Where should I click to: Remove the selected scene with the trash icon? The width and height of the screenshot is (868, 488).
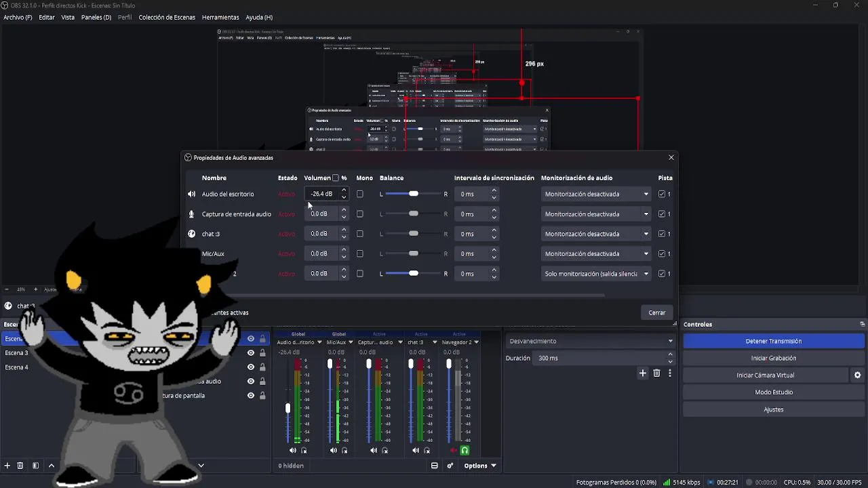[x=20, y=466]
